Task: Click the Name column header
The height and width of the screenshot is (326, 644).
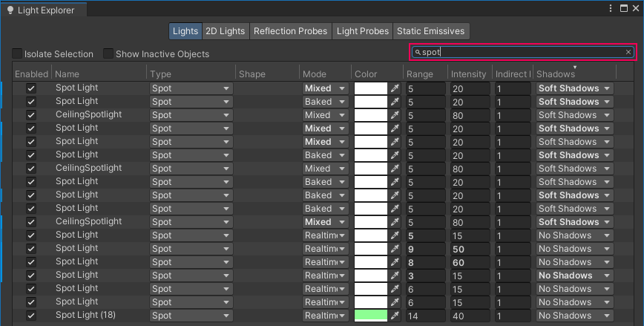Action: [98, 74]
